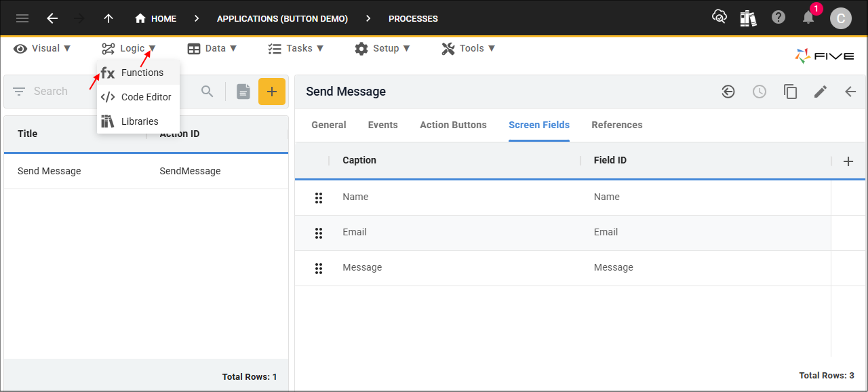Image resolution: width=868 pixels, height=392 pixels.
Task: Click the Email Field ID cell
Action: [606, 233]
